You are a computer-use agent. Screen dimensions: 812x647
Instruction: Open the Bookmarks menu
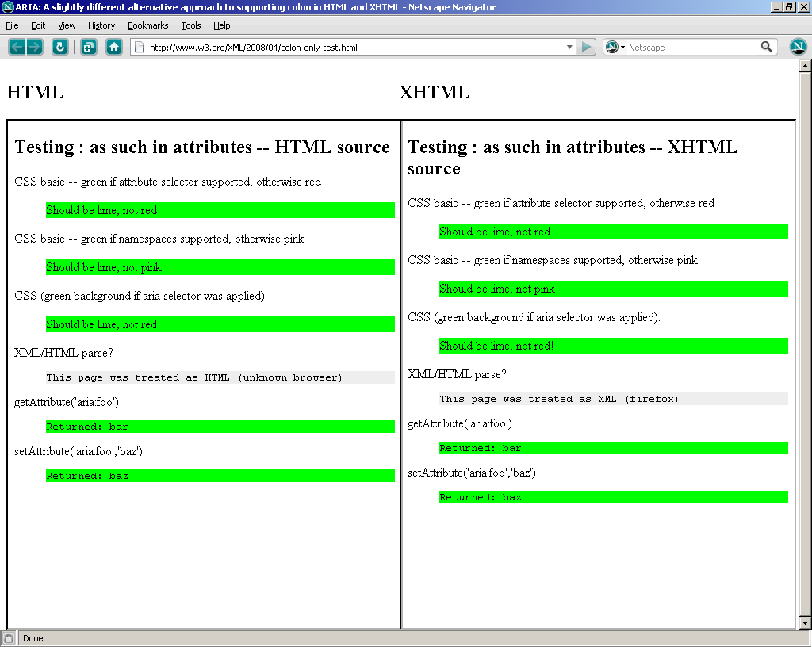148,25
